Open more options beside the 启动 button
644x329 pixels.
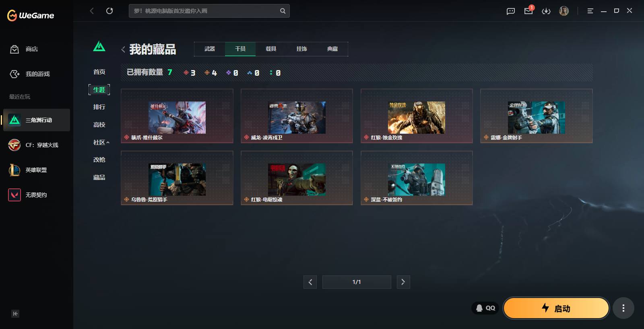(x=623, y=308)
